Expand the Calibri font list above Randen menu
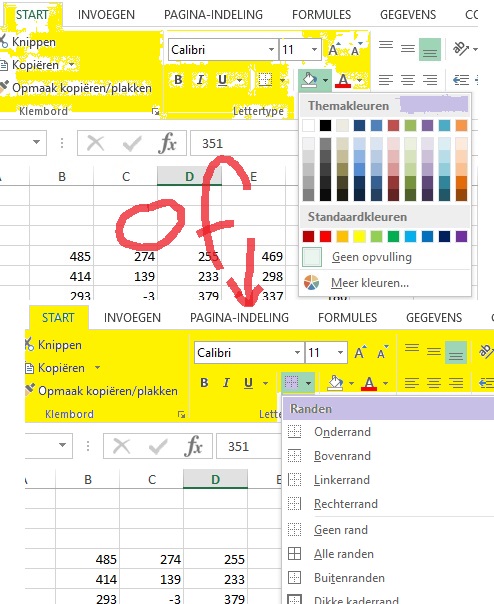494x604 pixels. pos(297,352)
